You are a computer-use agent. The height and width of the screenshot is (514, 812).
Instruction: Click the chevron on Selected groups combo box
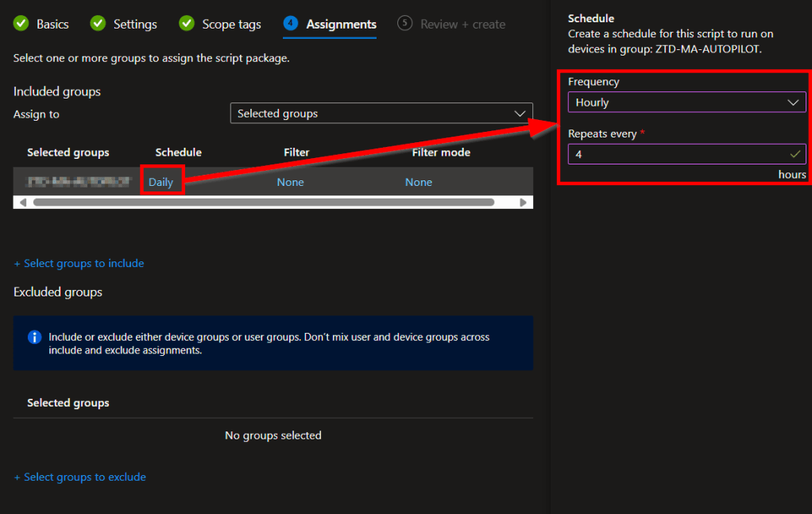(520, 114)
